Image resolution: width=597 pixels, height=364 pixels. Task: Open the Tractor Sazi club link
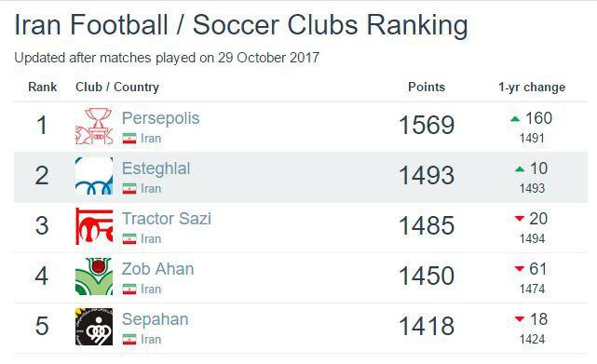pyautogui.click(x=167, y=219)
